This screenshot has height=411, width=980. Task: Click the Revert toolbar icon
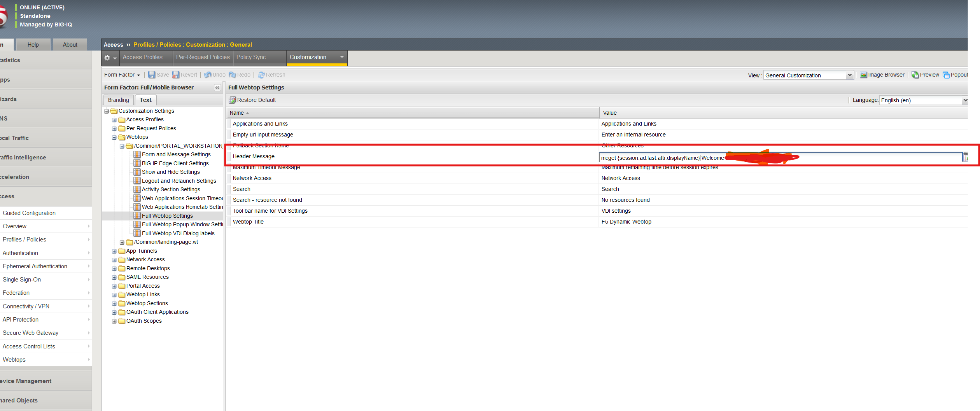click(176, 75)
